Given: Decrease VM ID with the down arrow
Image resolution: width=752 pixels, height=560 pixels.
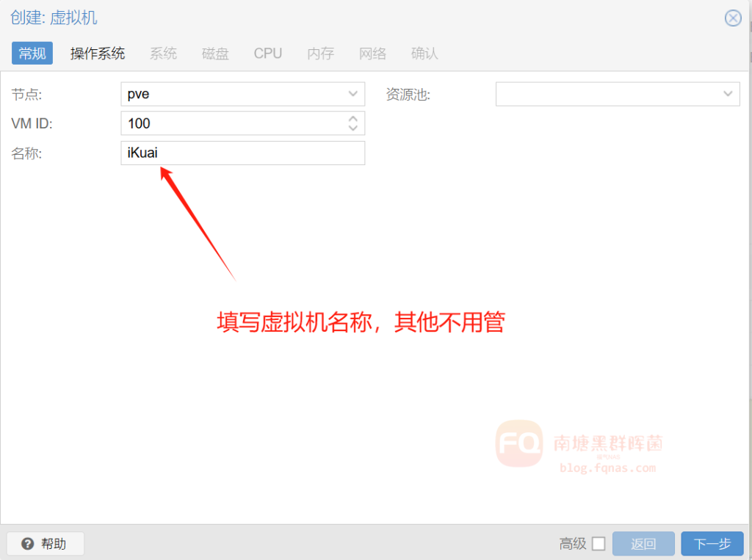Looking at the screenshot, I should [x=353, y=128].
